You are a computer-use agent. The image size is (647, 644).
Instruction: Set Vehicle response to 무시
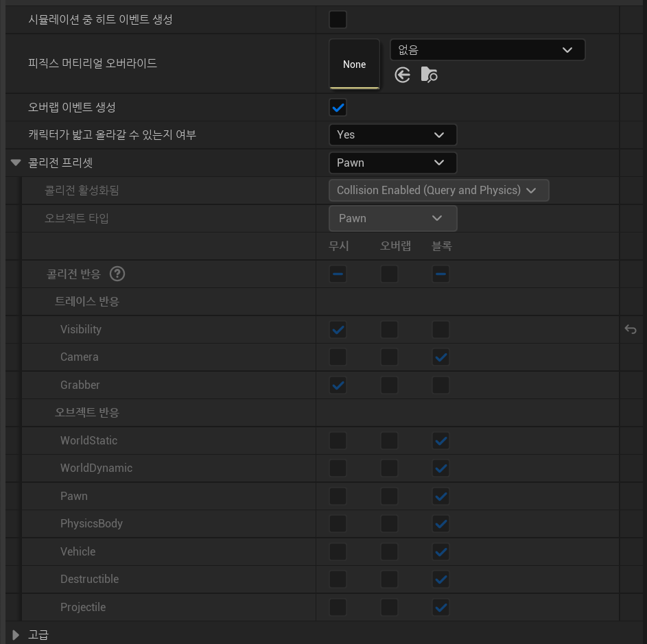coord(338,551)
